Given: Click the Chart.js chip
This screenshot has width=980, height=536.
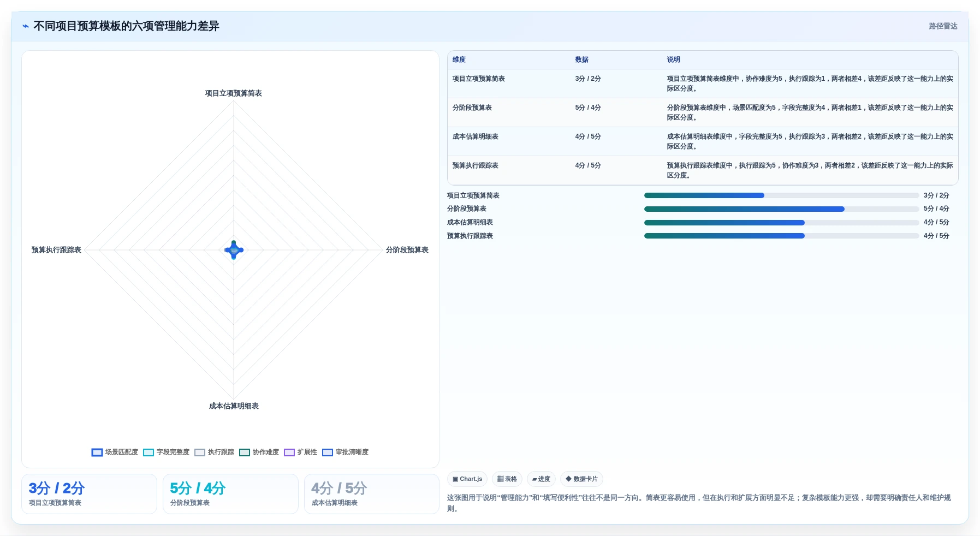Looking at the screenshot, I should pyautogui.click(x=467, y=479).
